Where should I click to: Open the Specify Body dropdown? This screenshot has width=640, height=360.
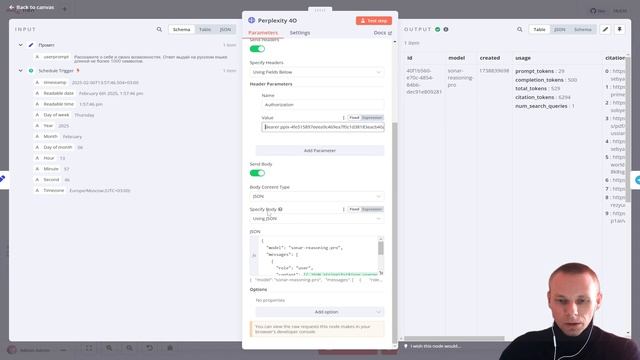317,219
